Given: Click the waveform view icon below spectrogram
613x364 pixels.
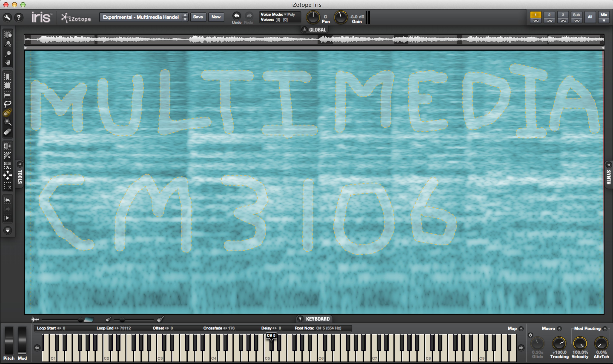Looking at the screenshot, I should tap(35, 319).
